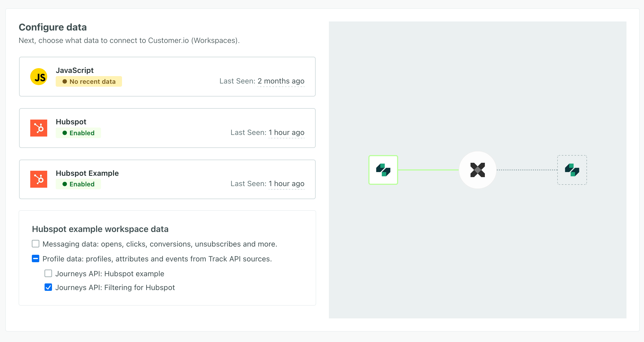Click Hubspot Example's 'Last Seen: 1 hour ago' link
Viewport: 644px width, 342px height.
coord(286,183)
